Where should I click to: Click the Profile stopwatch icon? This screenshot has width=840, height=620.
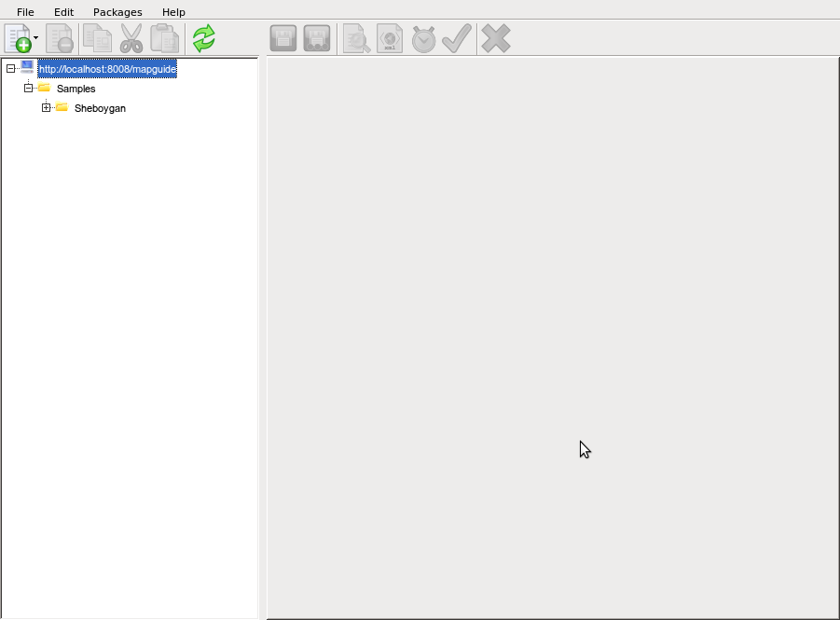pyautogui.click(x=423, y=38)
